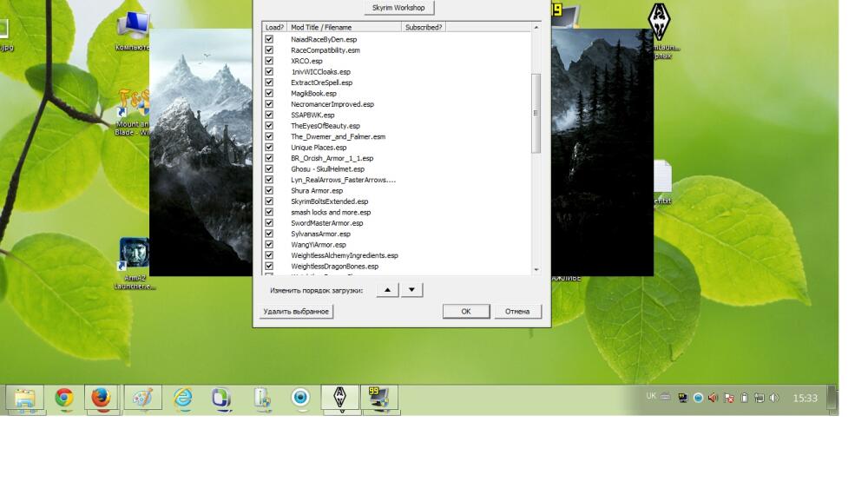Click the OK button
Viewport: 868px width, 488px height.
coord(466,312)
